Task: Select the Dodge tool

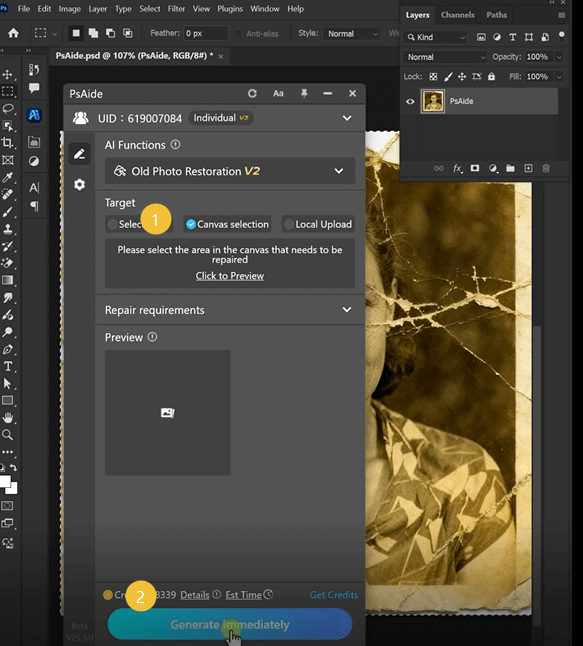Action: (x=7, y=332)
